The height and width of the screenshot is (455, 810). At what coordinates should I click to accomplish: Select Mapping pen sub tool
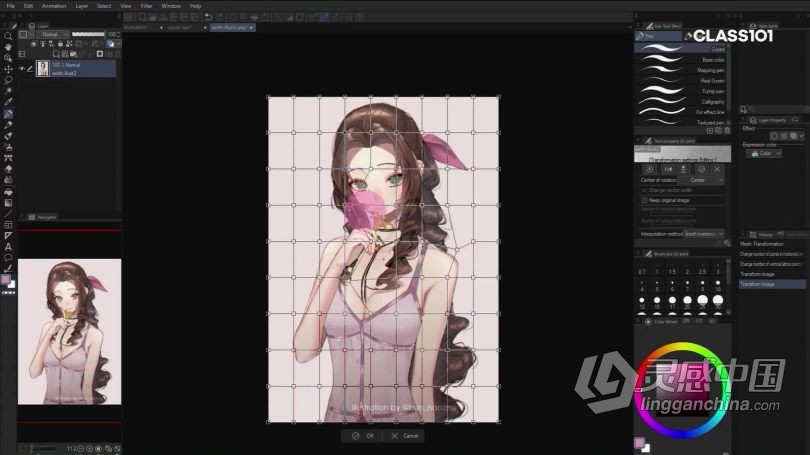pyautogui.click(x=681, y=70)
